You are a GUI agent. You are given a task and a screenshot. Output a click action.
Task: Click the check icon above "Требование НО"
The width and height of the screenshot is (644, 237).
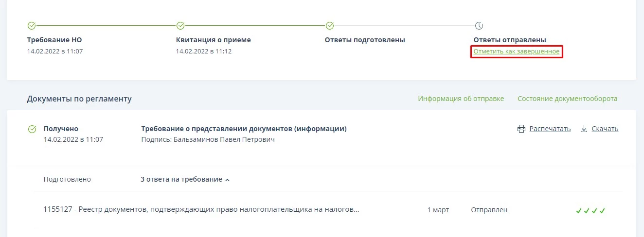[32, 26]
